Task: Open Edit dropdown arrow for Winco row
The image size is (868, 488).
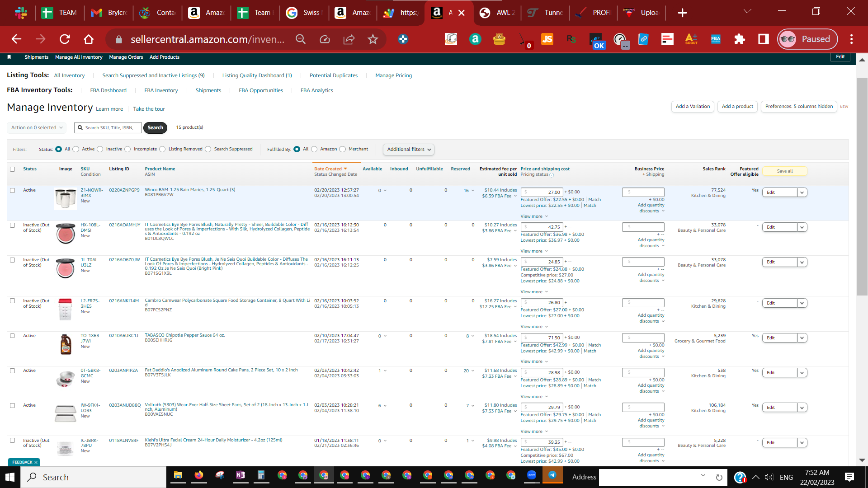Action: (x=802, y=192)
